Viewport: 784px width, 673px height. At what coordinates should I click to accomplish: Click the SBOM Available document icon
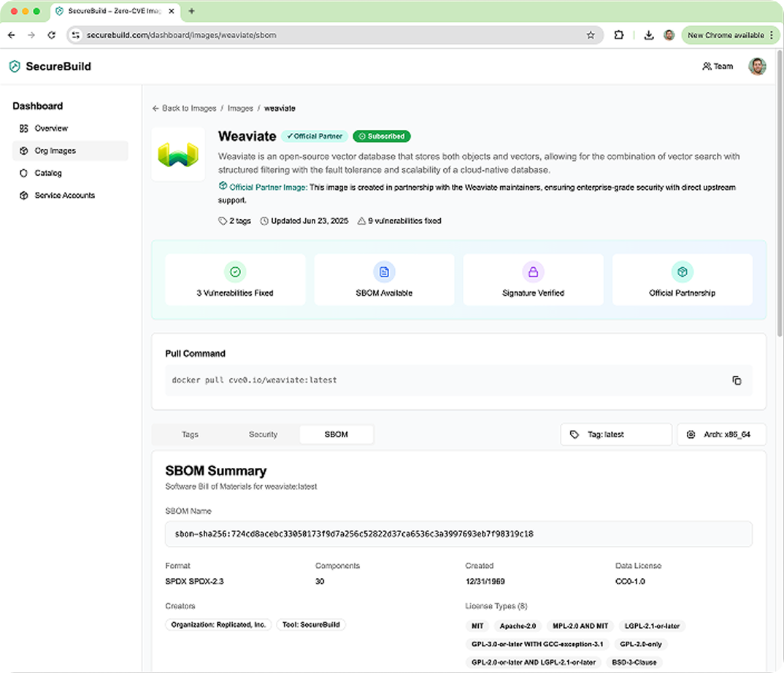tap(384, 272)
